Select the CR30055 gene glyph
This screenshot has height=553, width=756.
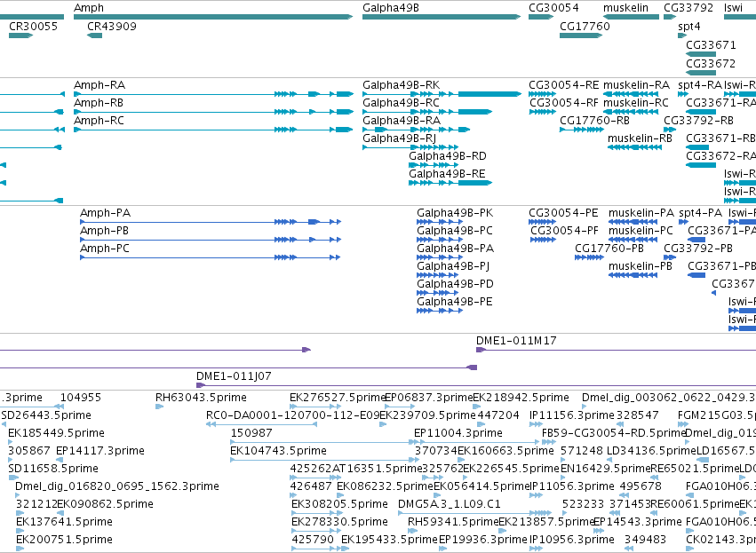[x=20, y=36]
